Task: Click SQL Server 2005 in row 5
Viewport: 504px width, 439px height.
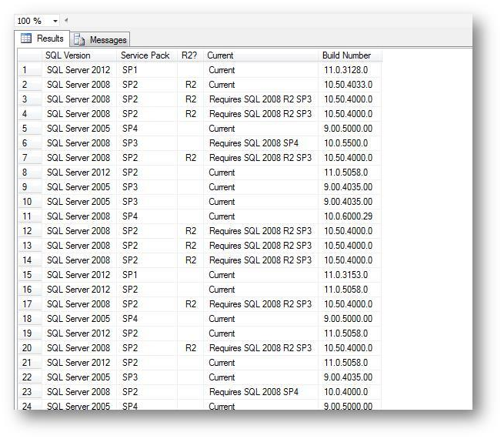Action: [78, 129]
